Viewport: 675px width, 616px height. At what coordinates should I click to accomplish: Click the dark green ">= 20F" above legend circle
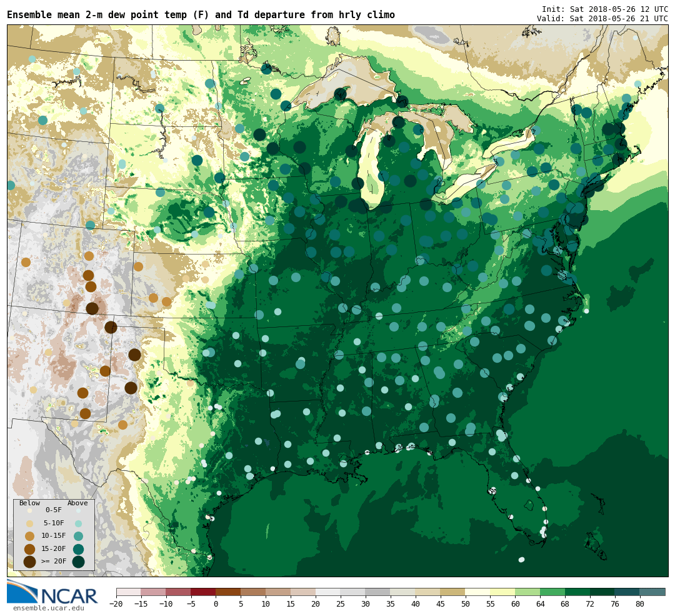point(78,562)
